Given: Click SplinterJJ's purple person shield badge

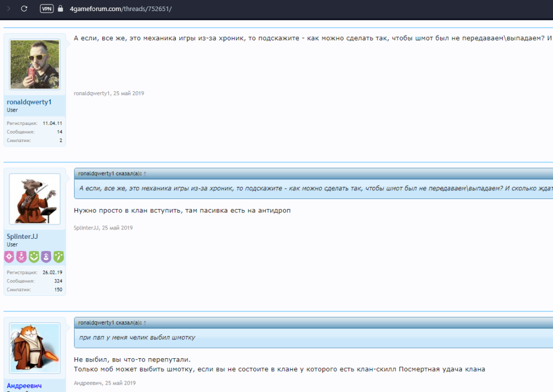Looking at the screenshot, I should [46, 257].
